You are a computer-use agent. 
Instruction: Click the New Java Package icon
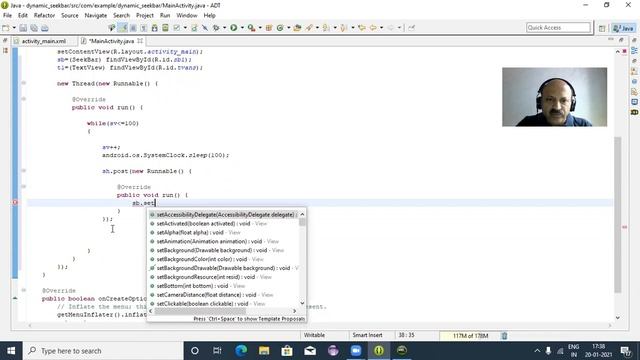tap(269, 28)
